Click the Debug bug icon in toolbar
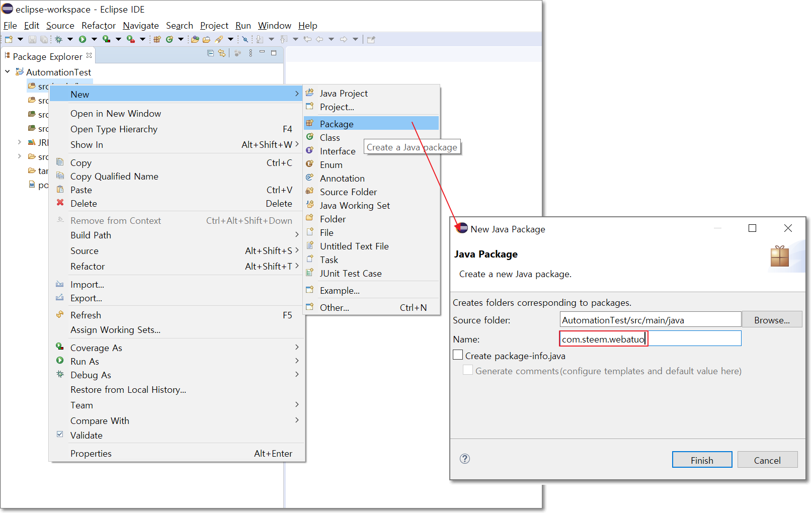The height and width of the screenshot is (513, 812). 59,39
